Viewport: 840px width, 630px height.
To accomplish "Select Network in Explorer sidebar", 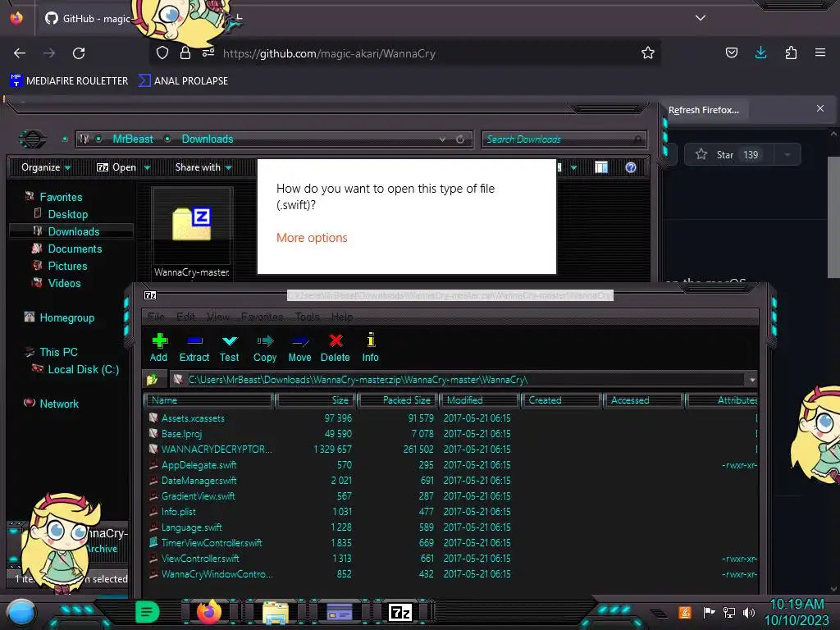I will 59,404.
